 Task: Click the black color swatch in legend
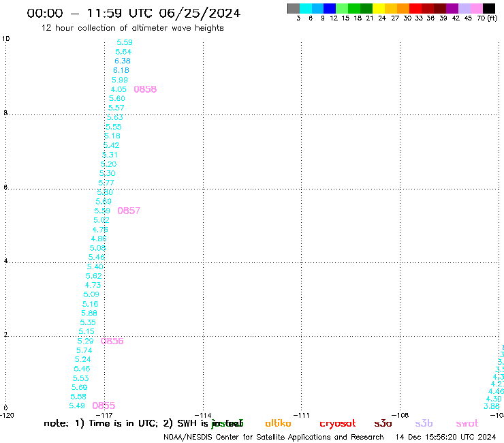[489, 8]
